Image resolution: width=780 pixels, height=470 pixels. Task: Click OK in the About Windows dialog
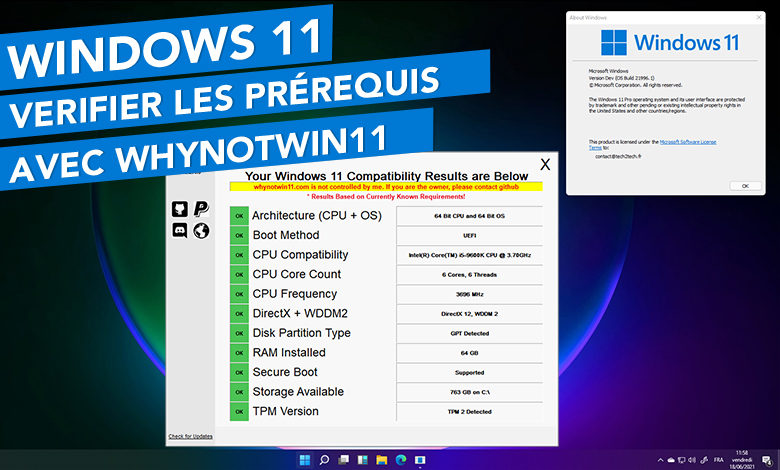pyautogui.click(x=745, y=186)
